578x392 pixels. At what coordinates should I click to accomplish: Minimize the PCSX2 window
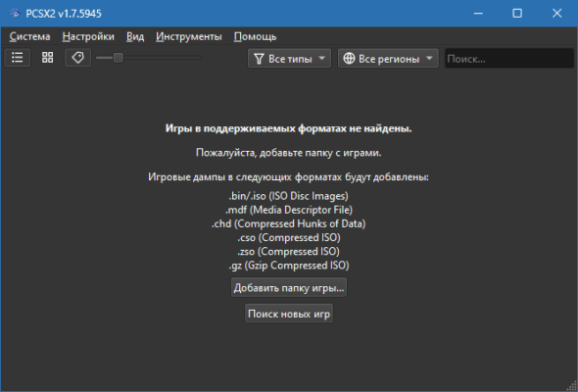point(478,14)
